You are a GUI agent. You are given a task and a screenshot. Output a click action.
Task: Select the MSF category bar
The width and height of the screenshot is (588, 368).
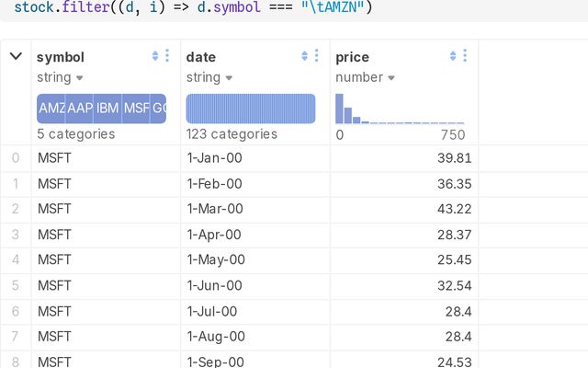tap(136, 109)
